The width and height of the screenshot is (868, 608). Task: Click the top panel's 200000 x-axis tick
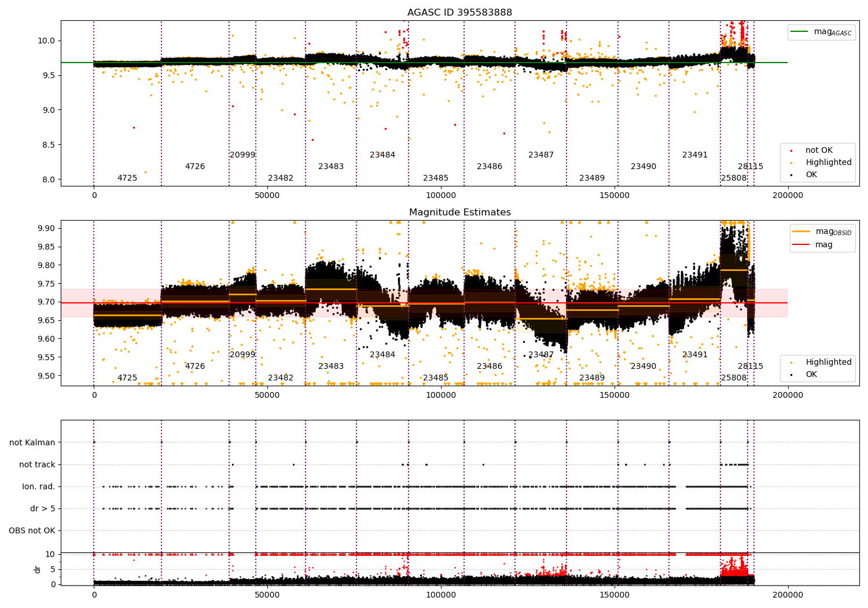tap(788, 195)
